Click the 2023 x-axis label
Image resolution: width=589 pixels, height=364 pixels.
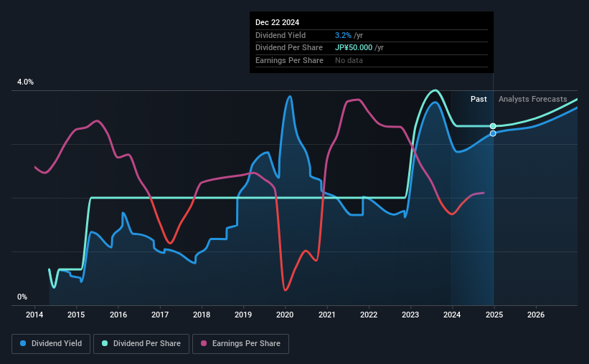coord(410,315)
